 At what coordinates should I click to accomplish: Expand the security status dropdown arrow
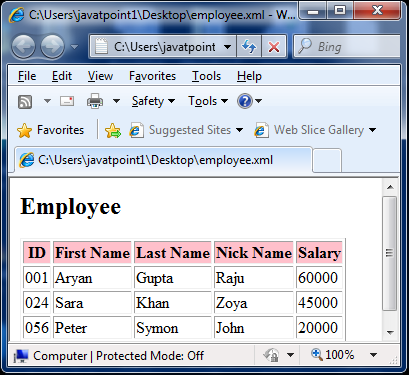290,355
